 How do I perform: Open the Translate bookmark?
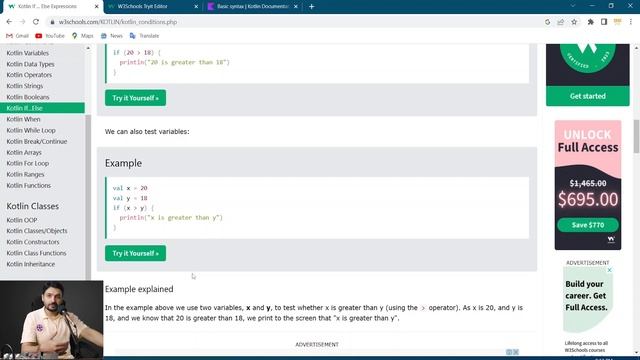pos(144,36)
